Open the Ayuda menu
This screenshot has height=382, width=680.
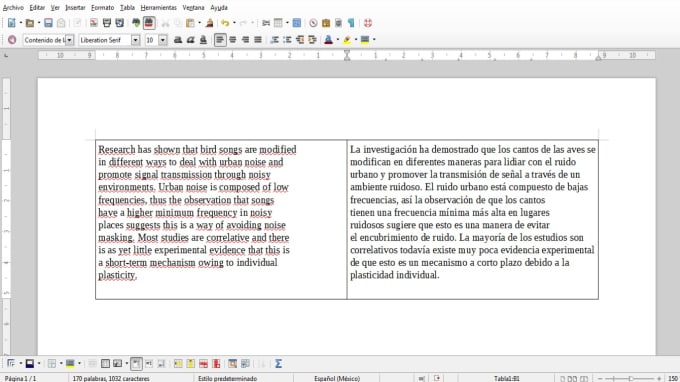click(x=219, y=7)
